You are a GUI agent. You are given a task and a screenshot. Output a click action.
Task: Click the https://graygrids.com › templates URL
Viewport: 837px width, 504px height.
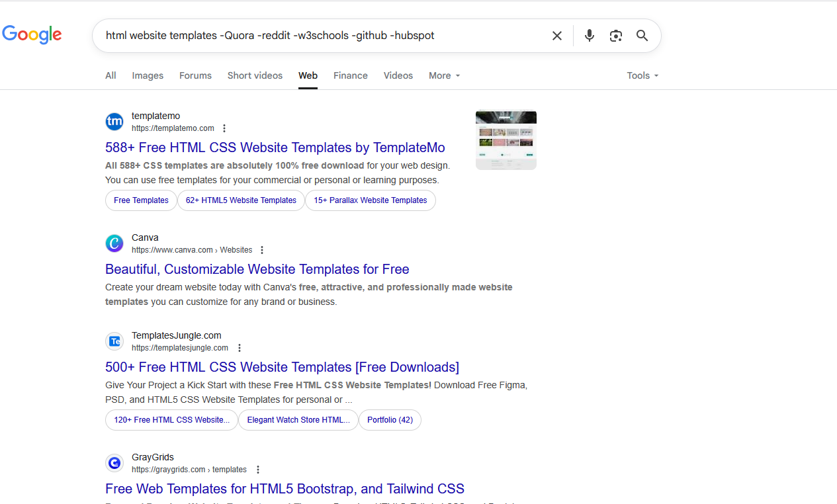coord(189,470)
